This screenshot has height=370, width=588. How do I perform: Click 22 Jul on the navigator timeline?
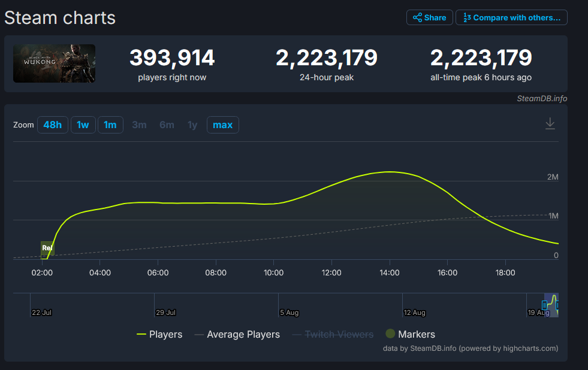click(41, 313)
